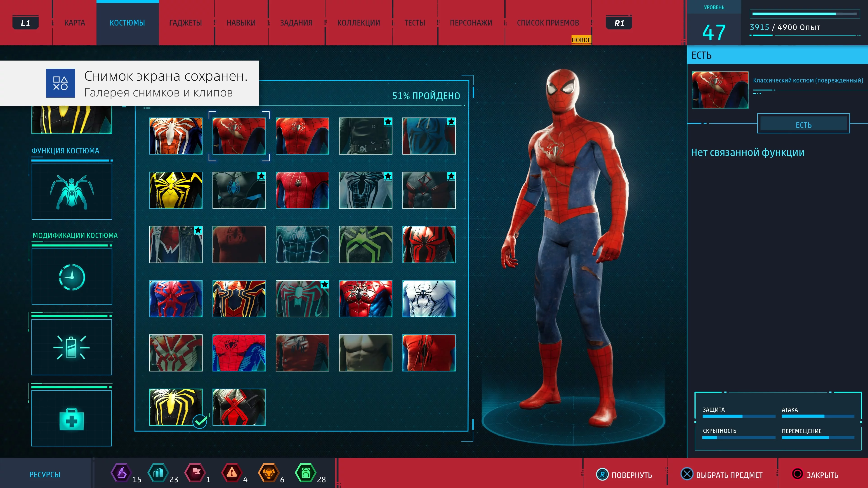
Task: Click the АТАКА stat bar
Action: (x=818, y=416)
